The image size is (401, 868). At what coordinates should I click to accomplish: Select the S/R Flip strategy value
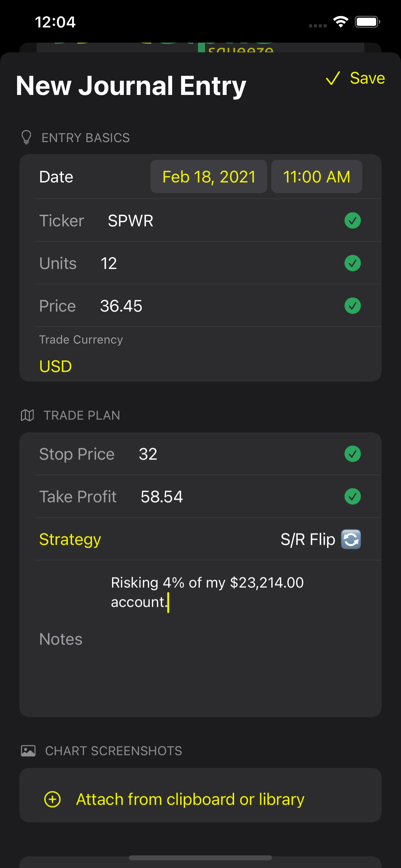[x=308, y=539]
